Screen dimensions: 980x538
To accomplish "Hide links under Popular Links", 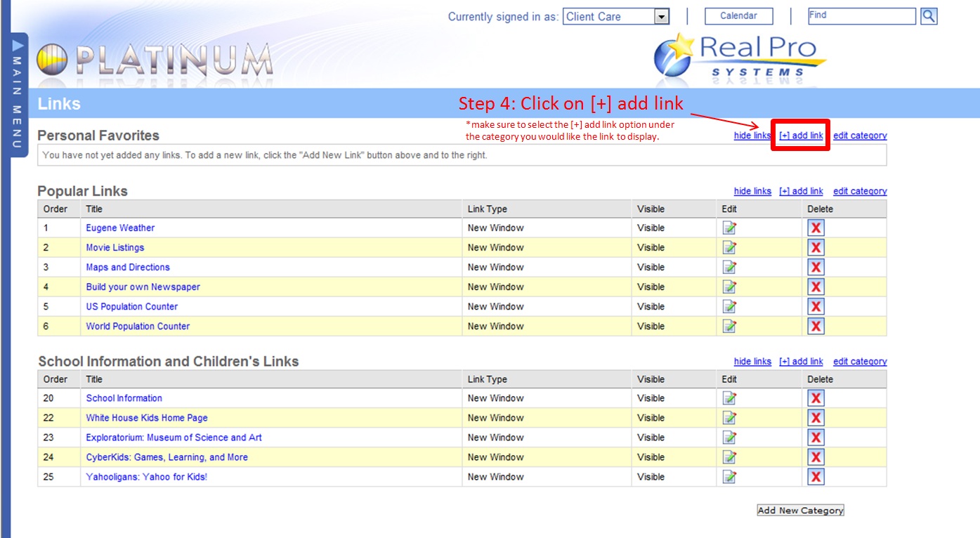I will point(752,191).
